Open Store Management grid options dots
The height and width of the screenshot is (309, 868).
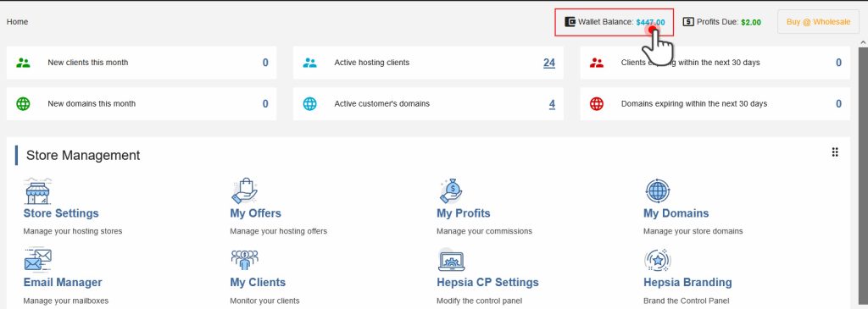(835, 152)
